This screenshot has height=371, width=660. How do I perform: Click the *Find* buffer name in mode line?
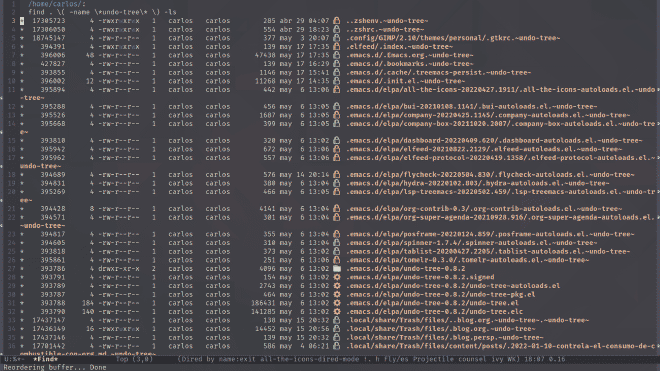45,359
